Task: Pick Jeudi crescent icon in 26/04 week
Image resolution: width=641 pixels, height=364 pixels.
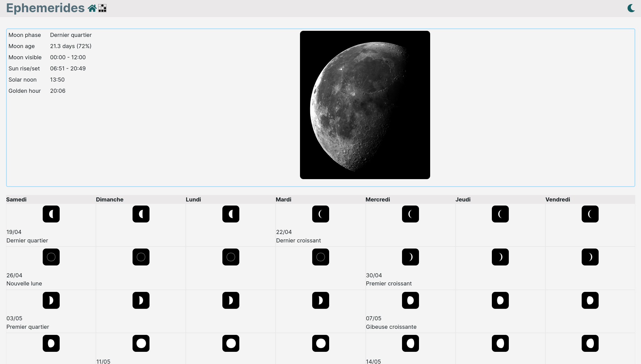Action: pos(500,257)
